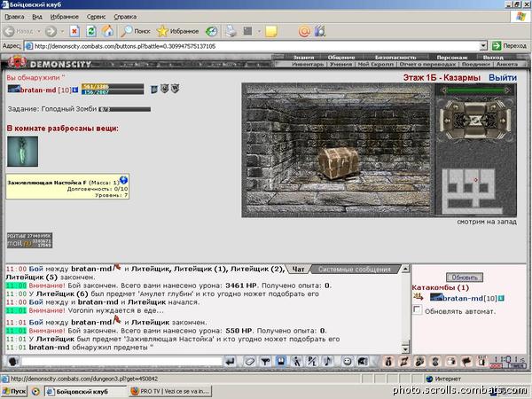Click the info icon next to bratan-md [10]
Screen dimensions: 532x399
pyautogui.click(x=75, y=90)
